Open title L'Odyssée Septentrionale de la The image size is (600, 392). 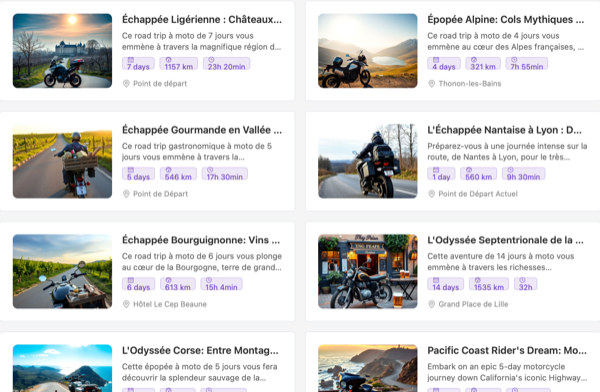tap(505, 240)
